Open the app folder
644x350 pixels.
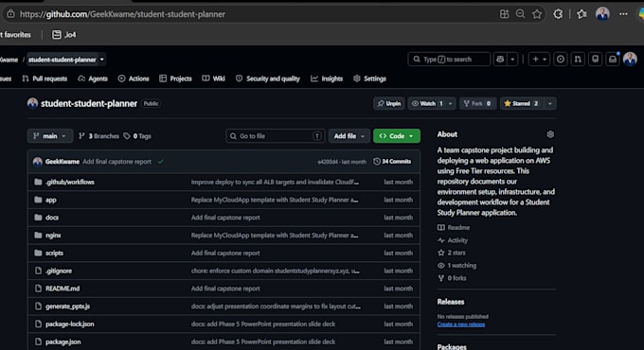(51, 200)
